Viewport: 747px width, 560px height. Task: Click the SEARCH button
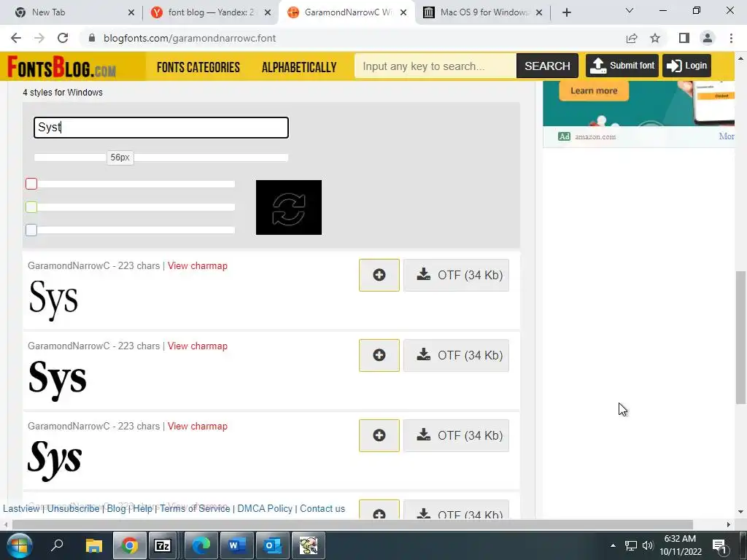[547, 66]
